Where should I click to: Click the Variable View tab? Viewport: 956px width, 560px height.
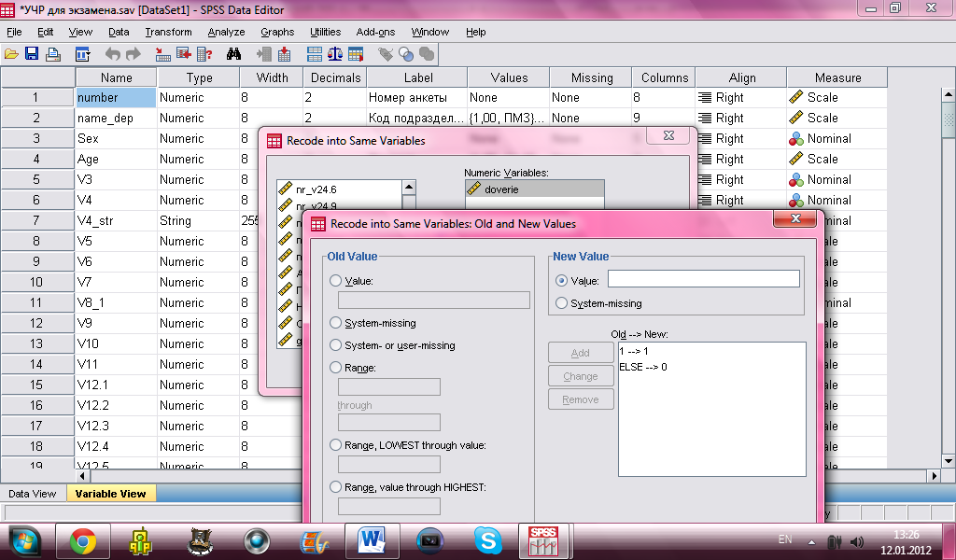click(110, 494)
